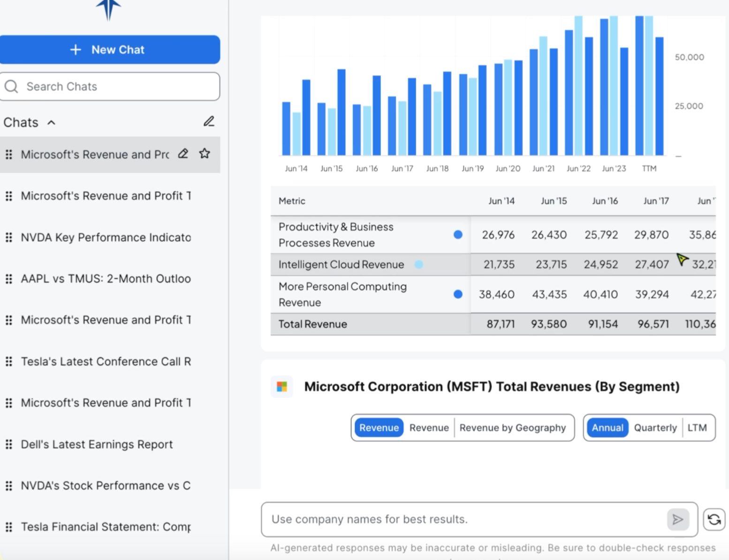Click drag handle for Tesla Financial Statement chat
This screenshot has height=560, width=729.
[x=8, y=527]
